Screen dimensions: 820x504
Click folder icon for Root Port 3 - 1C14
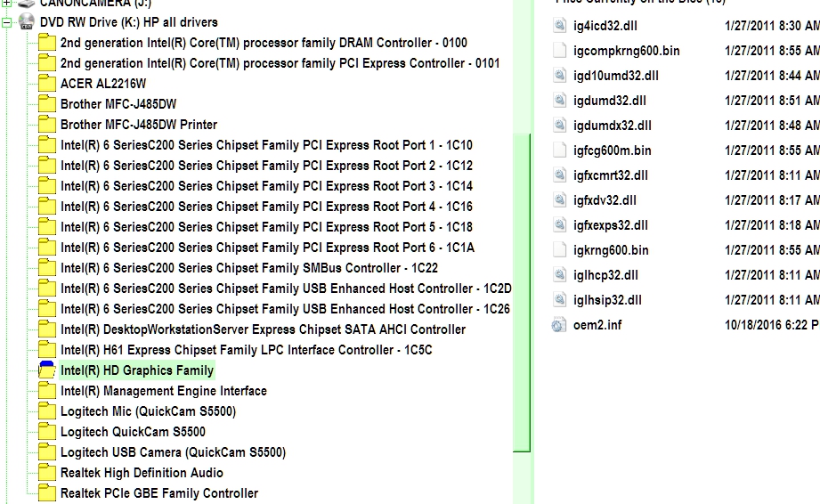(x=46, y=185)
